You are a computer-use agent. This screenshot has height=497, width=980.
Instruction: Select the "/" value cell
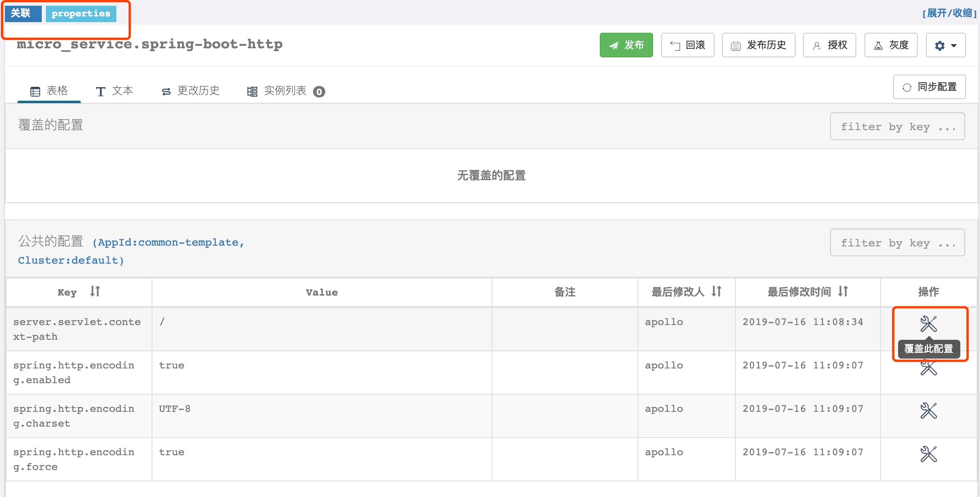click(322, 329)
